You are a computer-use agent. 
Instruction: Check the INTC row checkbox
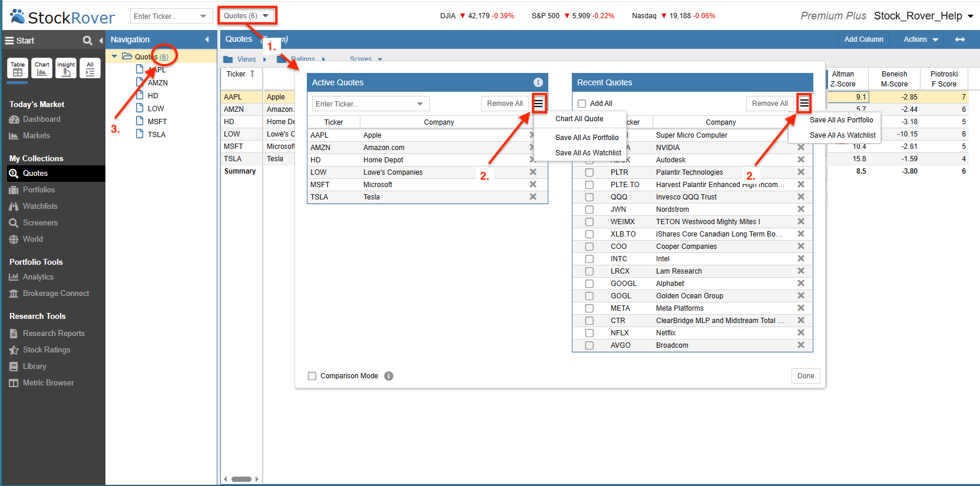tap(589, 259)
